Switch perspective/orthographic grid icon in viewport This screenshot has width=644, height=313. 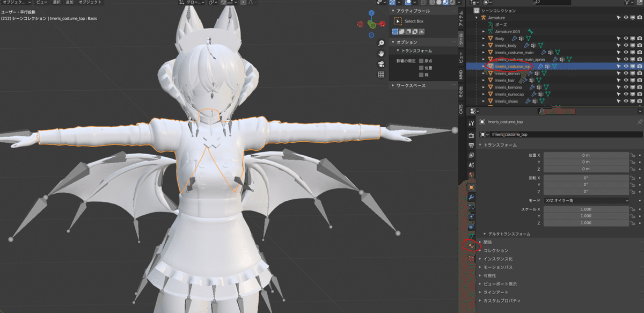pyautogui.click(x=381, y=74)
